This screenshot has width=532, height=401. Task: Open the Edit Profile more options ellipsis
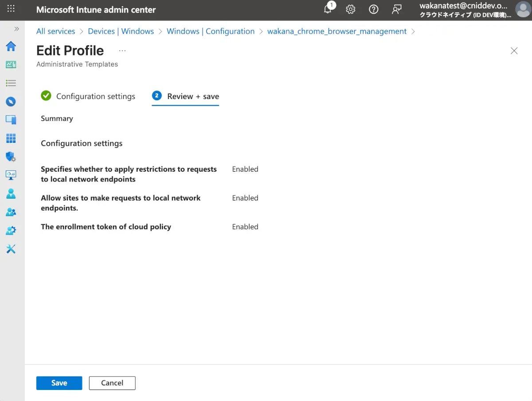click(122, 51)
